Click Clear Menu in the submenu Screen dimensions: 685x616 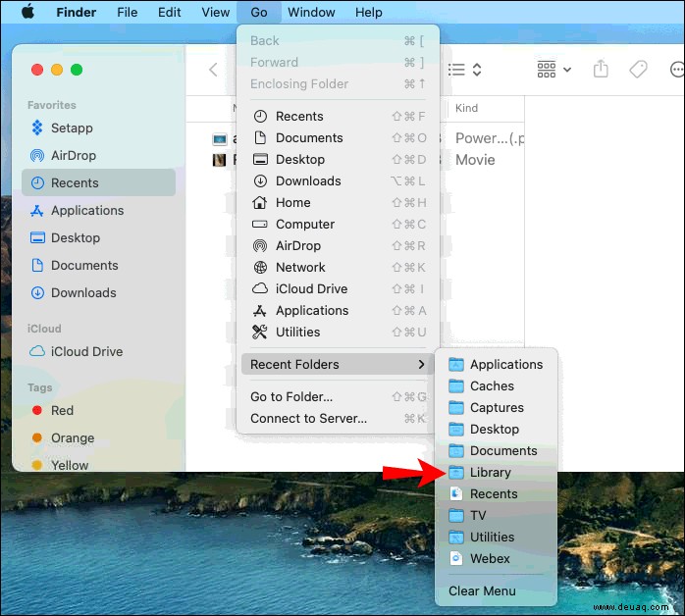[x=496, y=591]
